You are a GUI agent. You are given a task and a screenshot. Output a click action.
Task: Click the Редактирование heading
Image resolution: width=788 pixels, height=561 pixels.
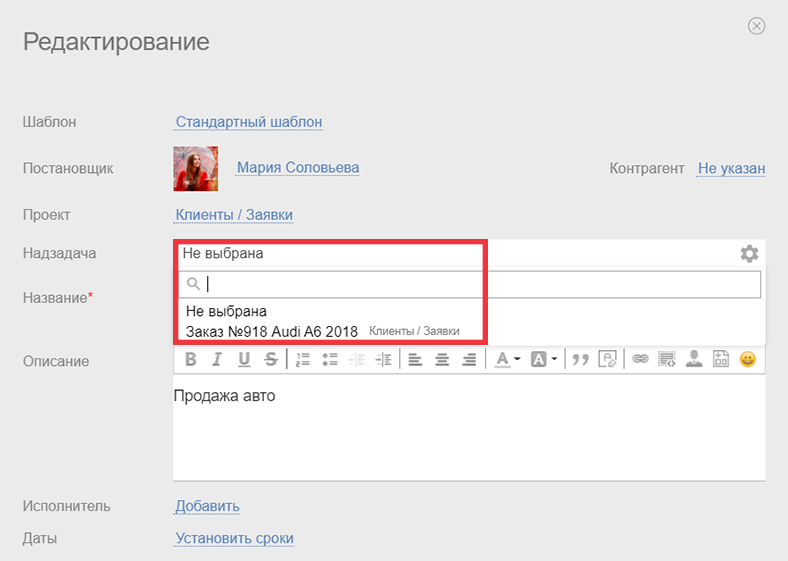point(116,41)
